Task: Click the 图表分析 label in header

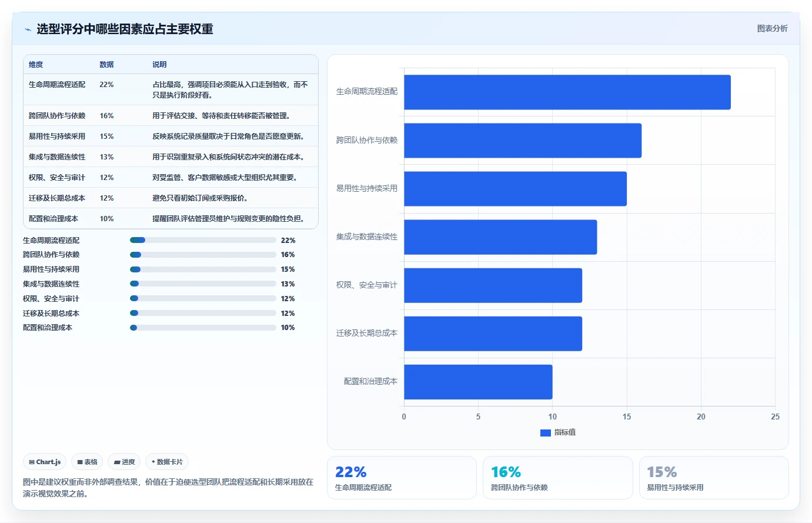Action: [772, 28]
